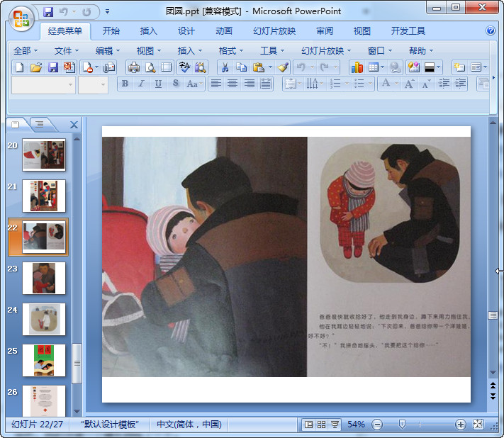Align text right
The height and width of the screenshot is (438, 504).
[x=249, y=84]
